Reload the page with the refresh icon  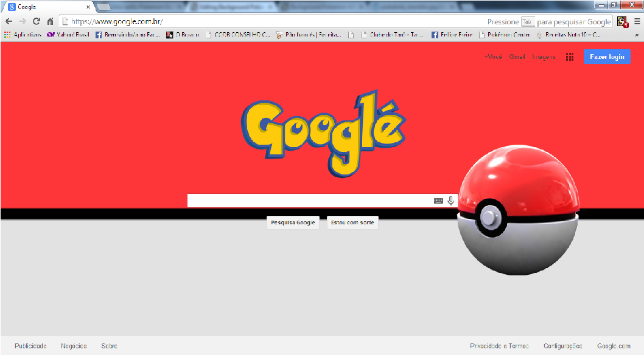(x=36, y=19)
